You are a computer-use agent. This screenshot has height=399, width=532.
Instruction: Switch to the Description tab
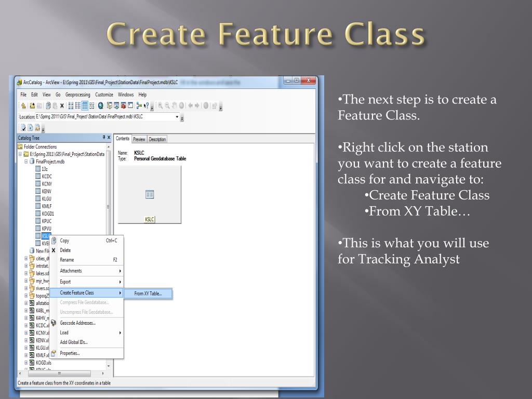(x=157, y=139)
